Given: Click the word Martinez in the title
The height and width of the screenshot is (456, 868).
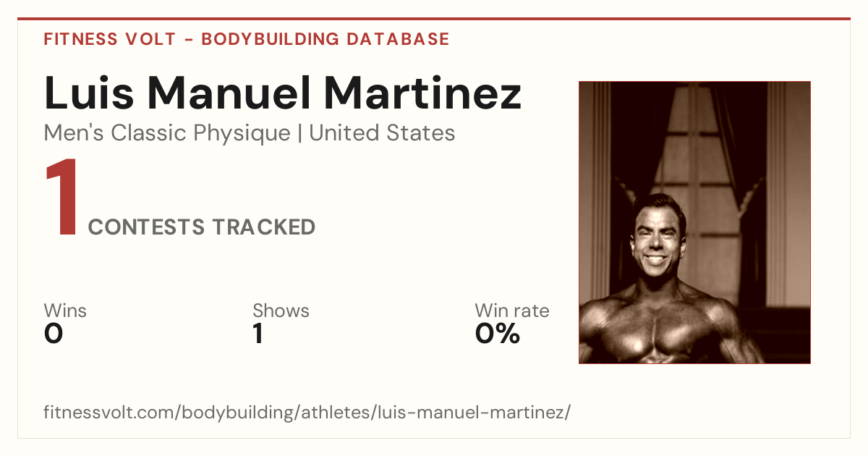Looking at the screenshot, I should [x=422, y=92].
